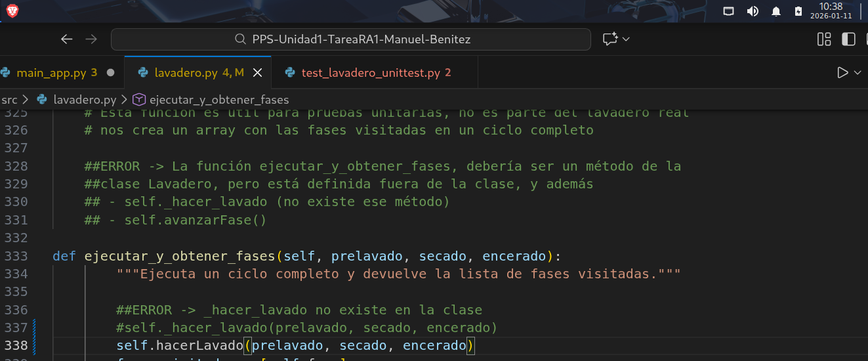The height and width of the screenshot is (361, 868).
Task: Toggle the primary sidebar visibility
Action: point(848,39)
